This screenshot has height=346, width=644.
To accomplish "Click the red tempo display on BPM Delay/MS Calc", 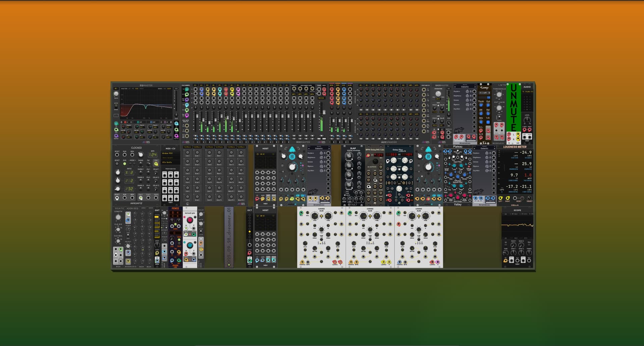I will 378,155.
